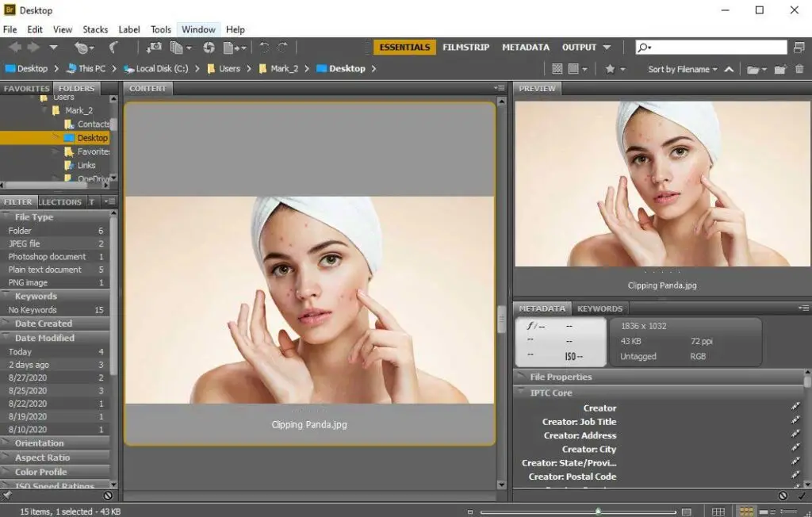Filter by Plain text document type
The height and width of the screenshot is (517, 812).
[55, 270]
